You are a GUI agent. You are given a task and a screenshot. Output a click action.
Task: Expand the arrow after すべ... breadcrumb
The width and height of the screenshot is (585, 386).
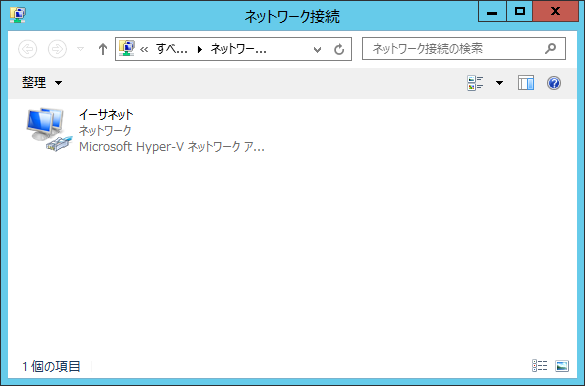[200, 49]
